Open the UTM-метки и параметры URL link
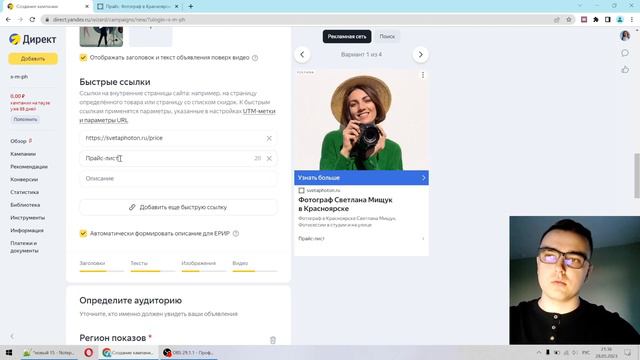The image size is (640, 360). pyautogui.click(x=178, y=116)
